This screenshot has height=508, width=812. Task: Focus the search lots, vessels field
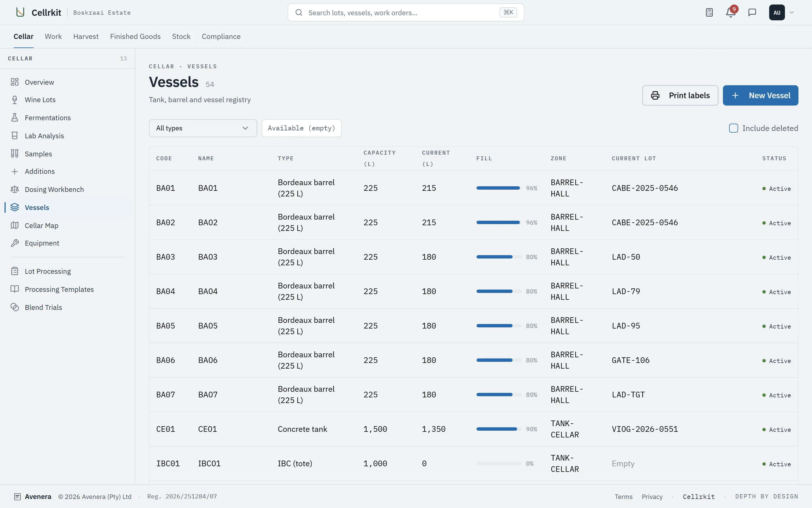pos(406,12)
